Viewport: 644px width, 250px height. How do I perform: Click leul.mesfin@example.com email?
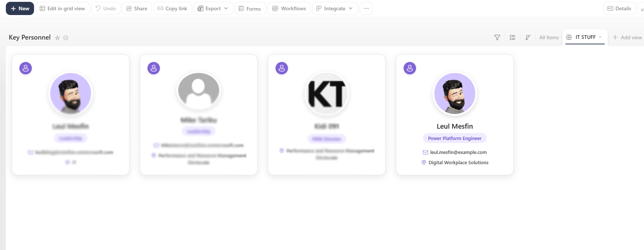pos(458,152)
